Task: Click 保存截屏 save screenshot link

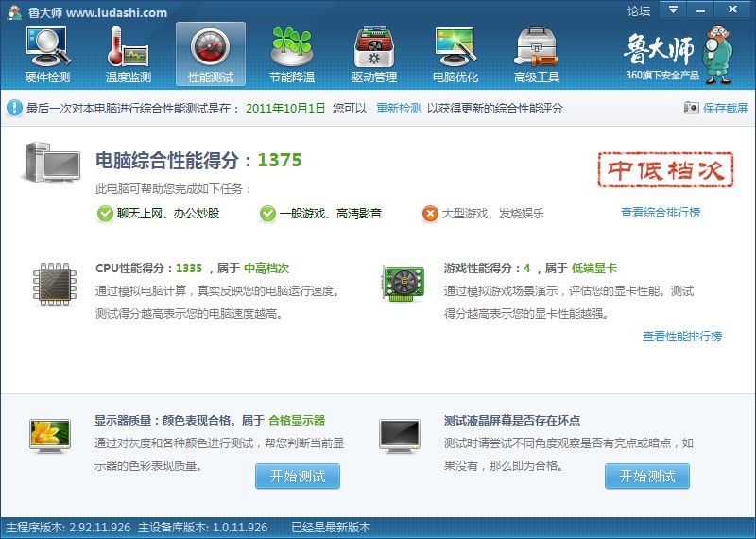Action: (x=725, y=108)
